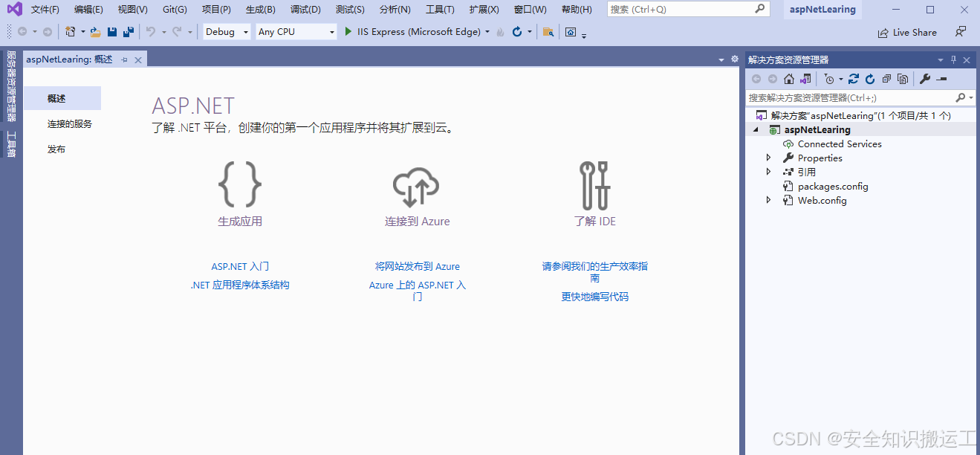980x455 pixels.
Task: Click the tab well settings gear icon
Action: pyautogui.click(x=735, y=59)
